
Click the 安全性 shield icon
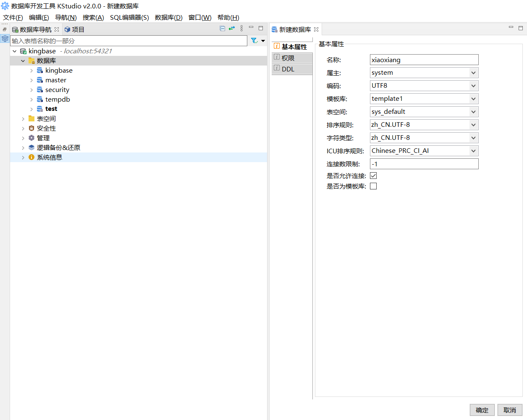[31, 129]
